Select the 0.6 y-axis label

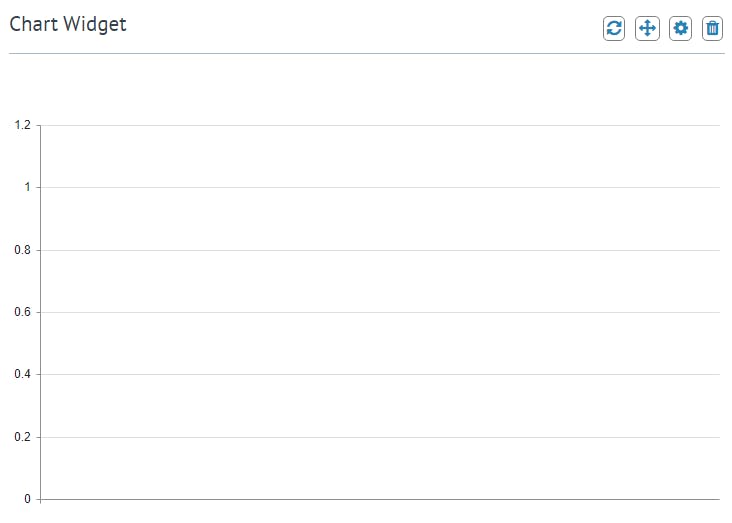pyautogui.click(x=22, y=312)
